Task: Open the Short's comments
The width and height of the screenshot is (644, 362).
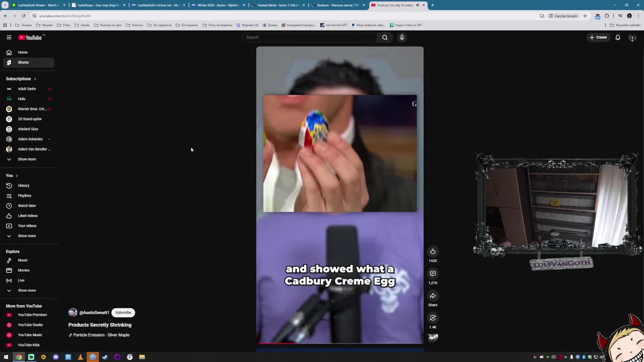Action: [433, 274]
